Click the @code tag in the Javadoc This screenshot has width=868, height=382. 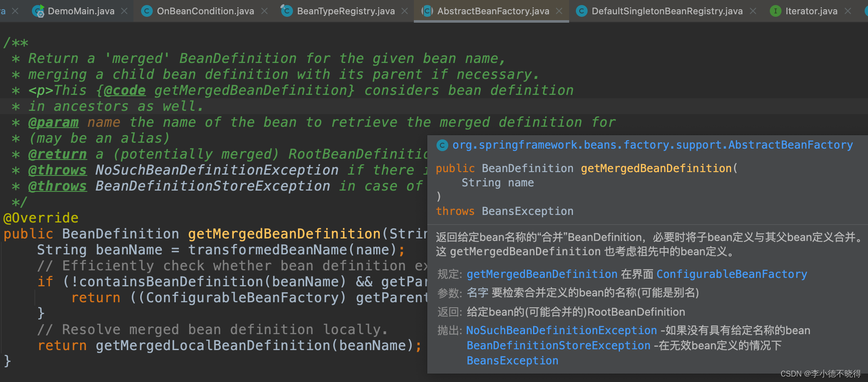click(x=125, y=90)
